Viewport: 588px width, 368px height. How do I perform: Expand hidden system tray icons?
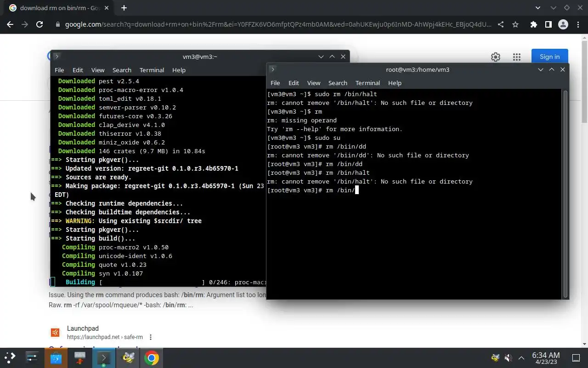pyautogui.click(x=521, y=357)
